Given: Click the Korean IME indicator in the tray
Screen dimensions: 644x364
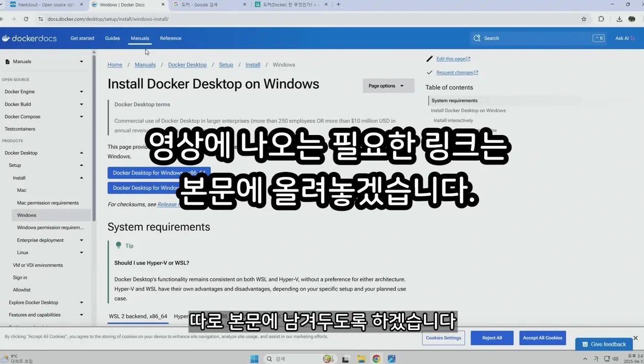Looking at the screenshot, I should [596, 359].
